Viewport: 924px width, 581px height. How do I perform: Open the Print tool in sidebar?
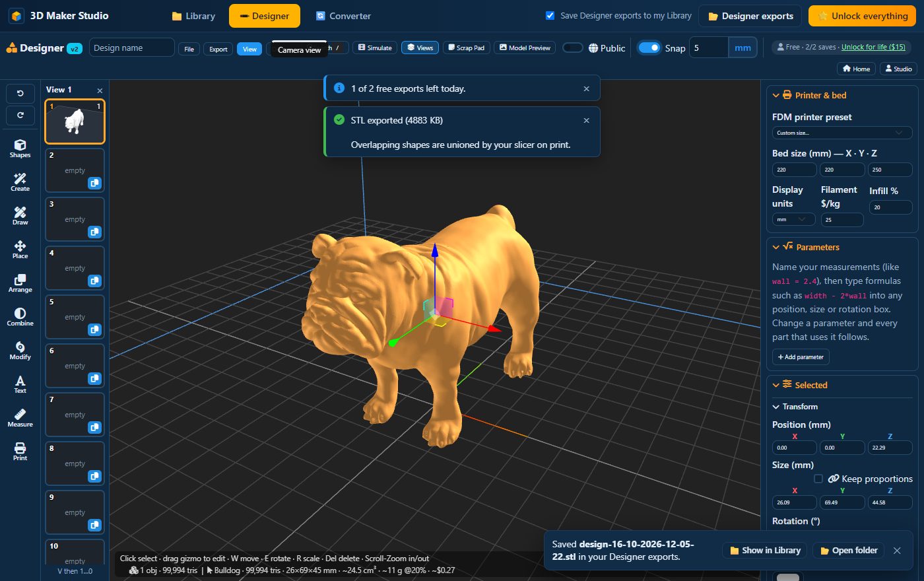click(x=20, y=452)
